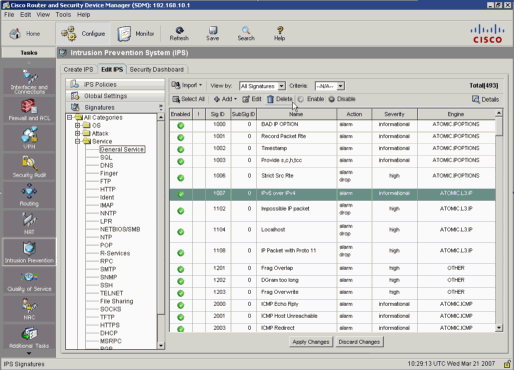Image resolution: width=514 pixels, height=370 pixels.
Task: Toggle enabled status of signature 1002
Action: [181, 149]
